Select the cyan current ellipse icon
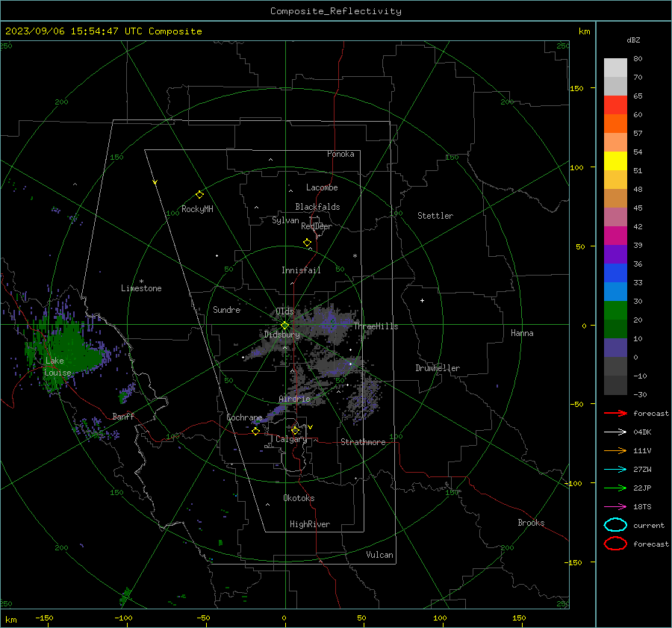Viewport: 672px width, 628px height. (x=615, y=525)
